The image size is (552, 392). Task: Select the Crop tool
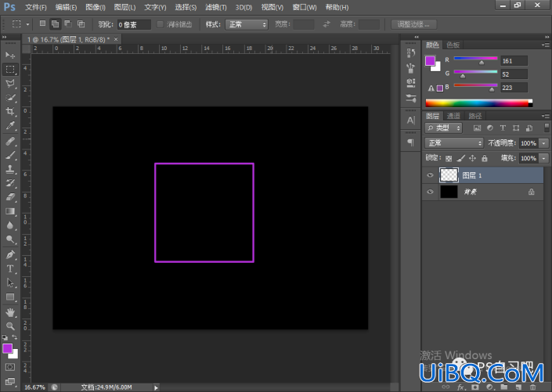(x=10, y=112)
